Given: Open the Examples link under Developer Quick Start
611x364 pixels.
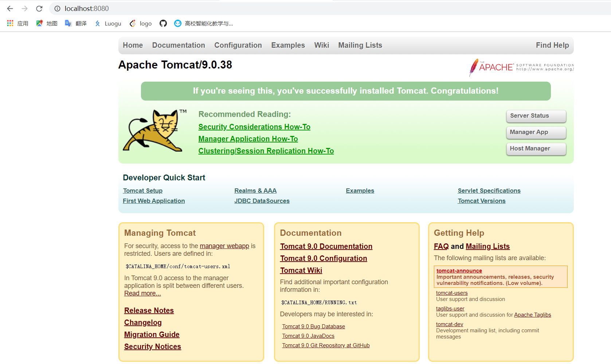Looking at the screenshot, I should pos(360,191).
